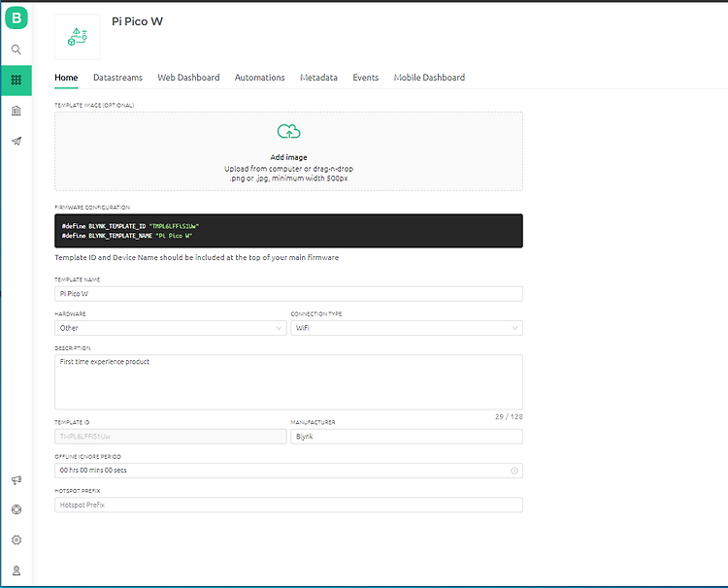The width and height of the screenshot is (728, 588).
Task: Click the firmware configuration code block
Action: tap(289, 231)
